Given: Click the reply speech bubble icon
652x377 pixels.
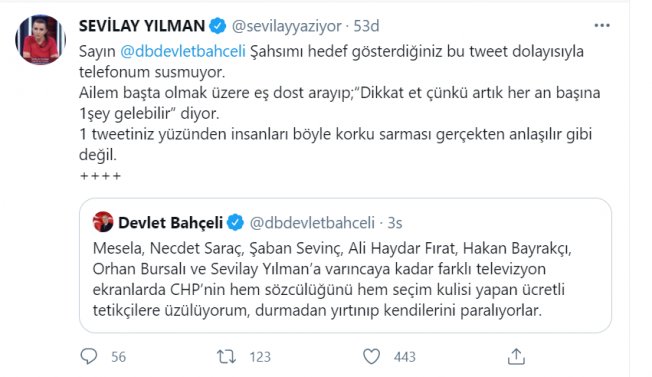Looking at the screenshot, I should (89, 357).
